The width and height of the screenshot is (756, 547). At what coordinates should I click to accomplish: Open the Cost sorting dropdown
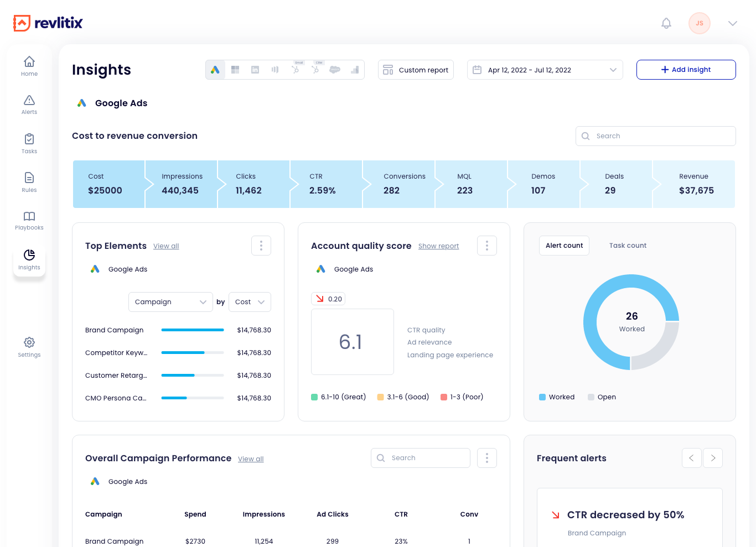coord(250,302)
